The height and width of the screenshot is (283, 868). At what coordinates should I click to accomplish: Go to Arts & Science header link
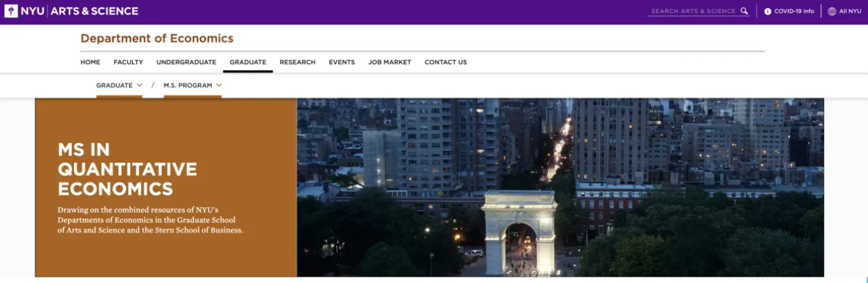click(95, 11)
